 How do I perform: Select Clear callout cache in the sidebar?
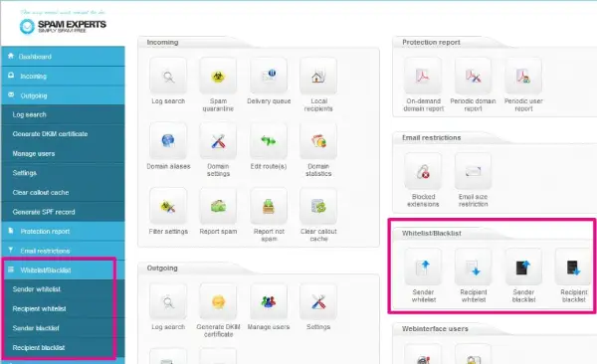coord(64,192)
